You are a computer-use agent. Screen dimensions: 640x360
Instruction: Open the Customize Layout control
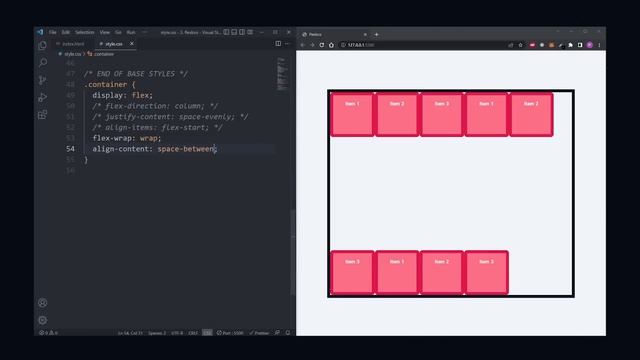pyautogui.click(x=250, y=32)
